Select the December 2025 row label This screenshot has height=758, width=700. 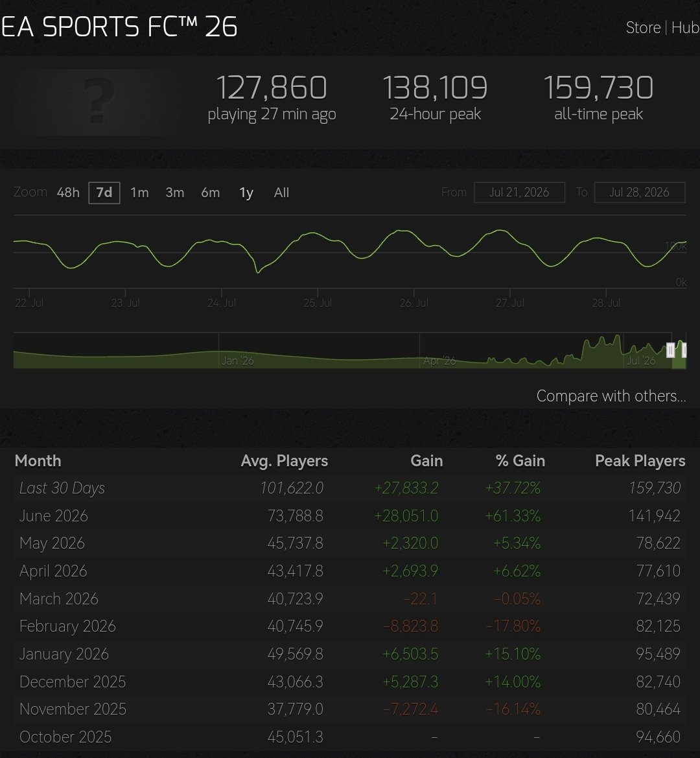[x=73, y=681]
